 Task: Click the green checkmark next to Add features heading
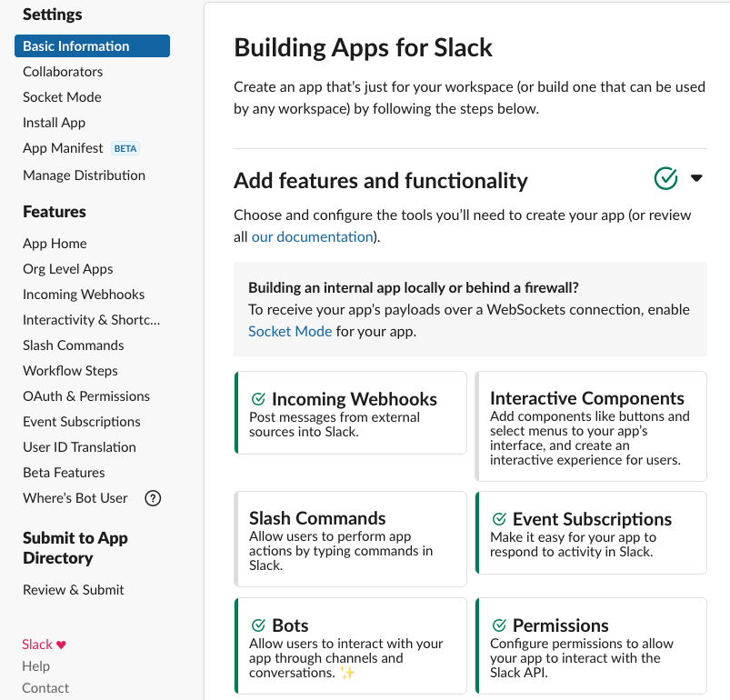(665, 178)
